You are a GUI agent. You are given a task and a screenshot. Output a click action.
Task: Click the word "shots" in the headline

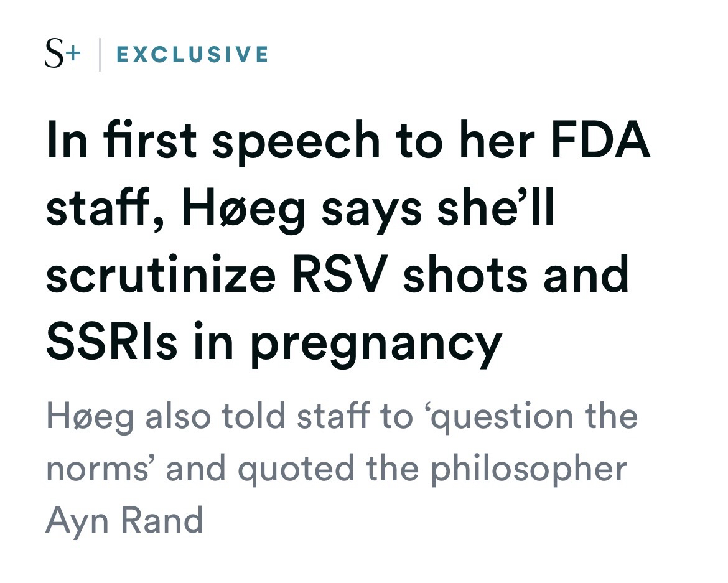(465, 274)
